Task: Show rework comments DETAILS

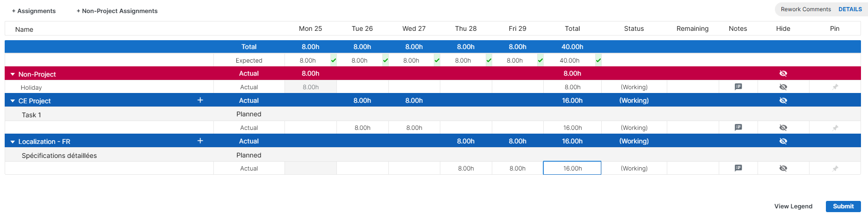Action: click(x=850, y=9)
